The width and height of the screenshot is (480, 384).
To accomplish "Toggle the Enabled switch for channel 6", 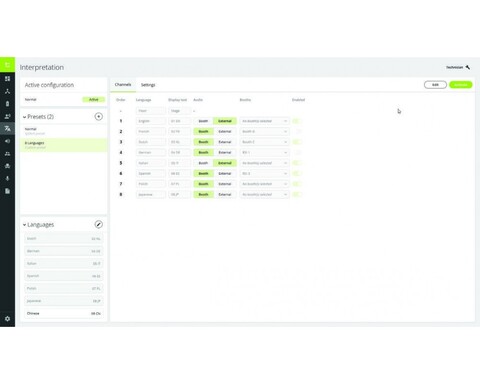I will pyautogui.click(x=297, y=173).
